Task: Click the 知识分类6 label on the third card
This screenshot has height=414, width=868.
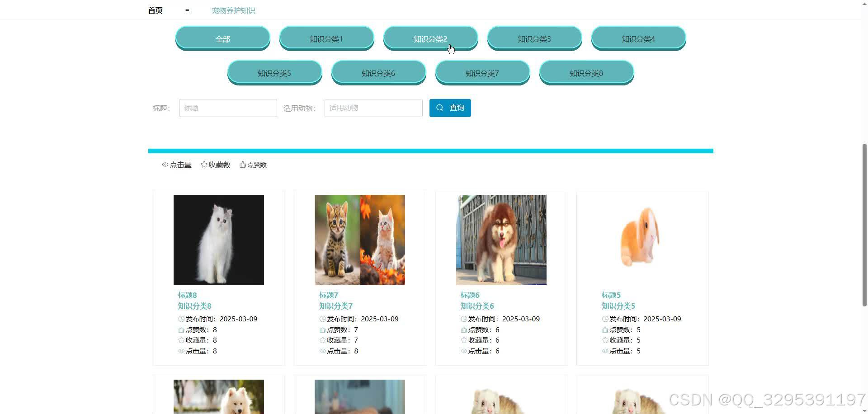Action: pyautogui.click(x=477, y=306)
